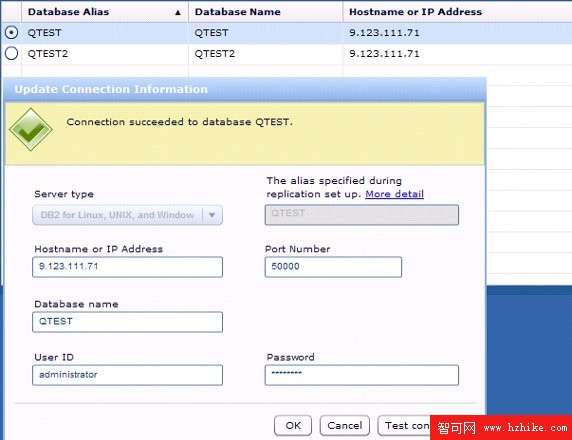Click the Test connection button
This screenshot has width=572, height=440.
pos(404,425)
